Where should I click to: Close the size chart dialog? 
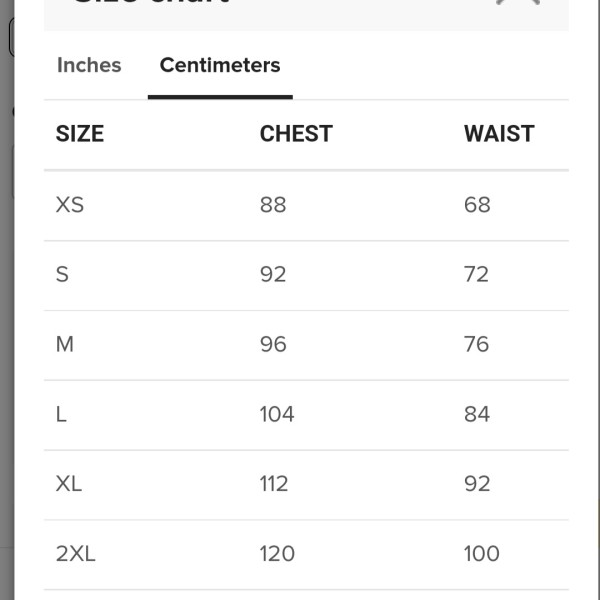518,2
